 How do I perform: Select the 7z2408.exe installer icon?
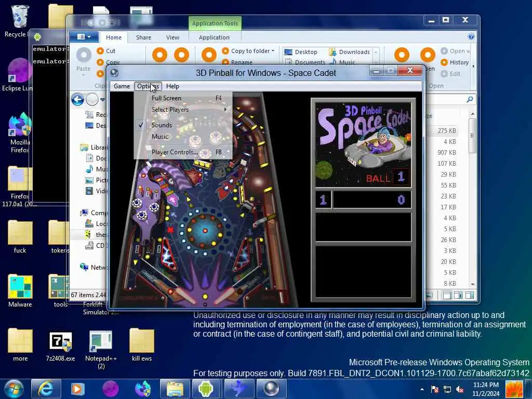click(60, 346)
